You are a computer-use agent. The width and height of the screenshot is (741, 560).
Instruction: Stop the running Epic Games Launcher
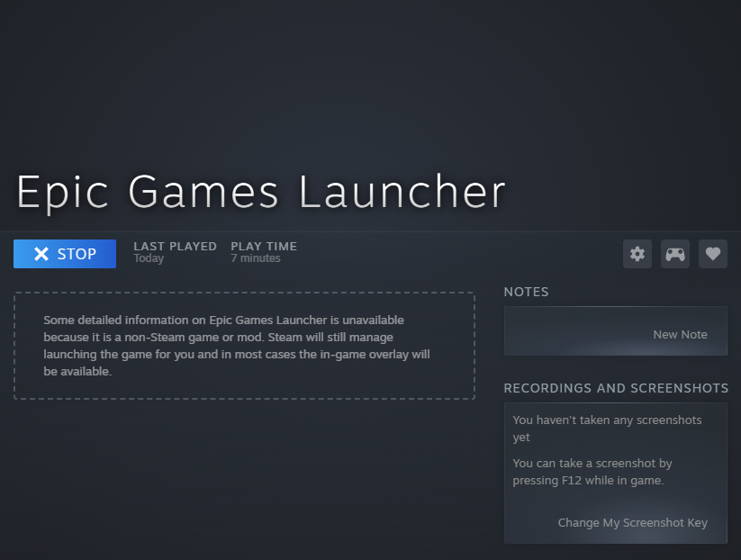point(65,254)
